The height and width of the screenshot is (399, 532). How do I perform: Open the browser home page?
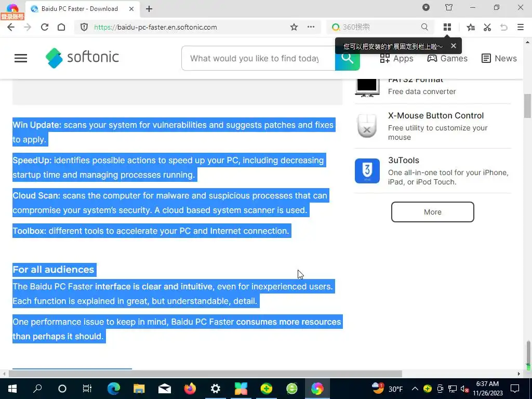click(61, 27)
